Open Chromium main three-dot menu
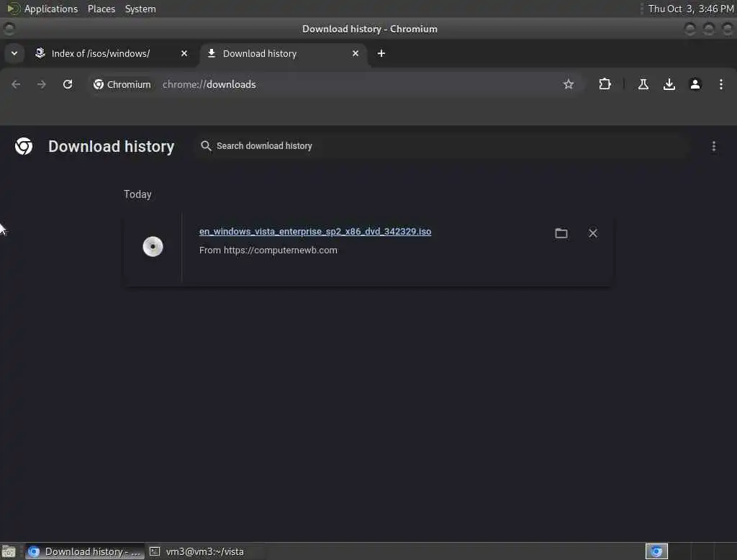737x560 pixels. 721,85
